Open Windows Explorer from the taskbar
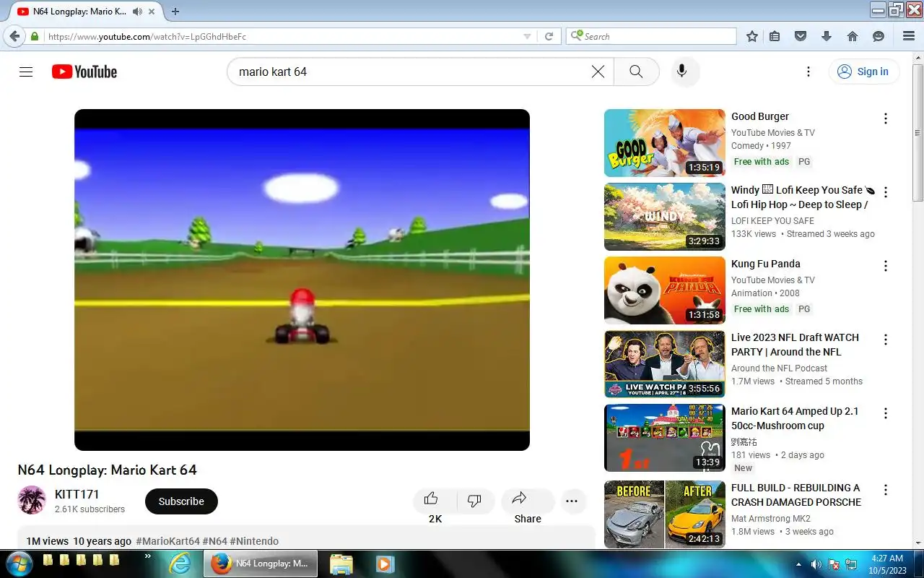 click(x=341, y=564)
